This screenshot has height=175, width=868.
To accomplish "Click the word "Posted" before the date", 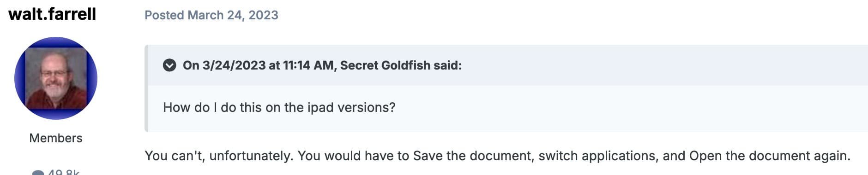I will (164, 15).
